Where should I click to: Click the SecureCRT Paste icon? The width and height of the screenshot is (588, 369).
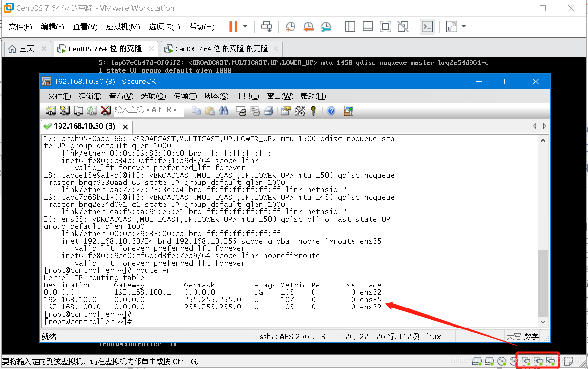tap(210, 111)
